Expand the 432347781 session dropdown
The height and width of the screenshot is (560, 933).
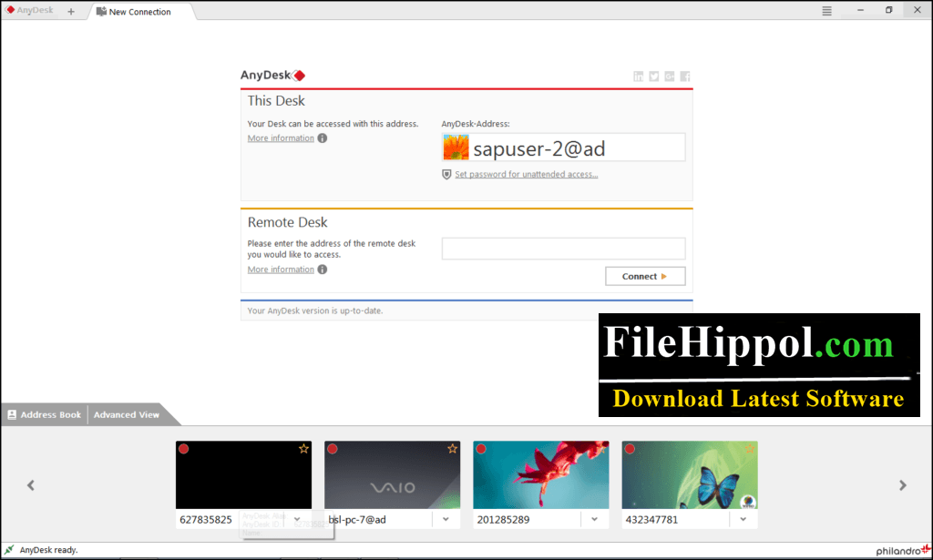(743, 518)
